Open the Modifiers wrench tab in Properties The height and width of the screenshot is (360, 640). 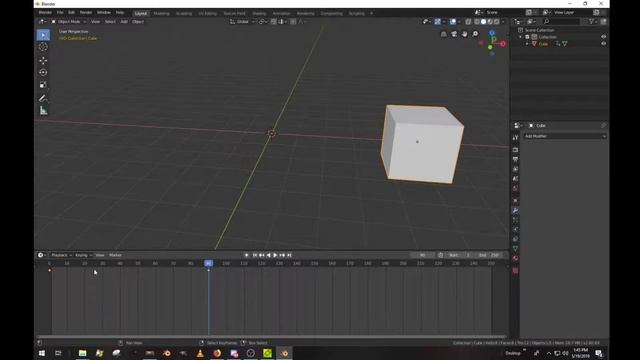[516, 210]
